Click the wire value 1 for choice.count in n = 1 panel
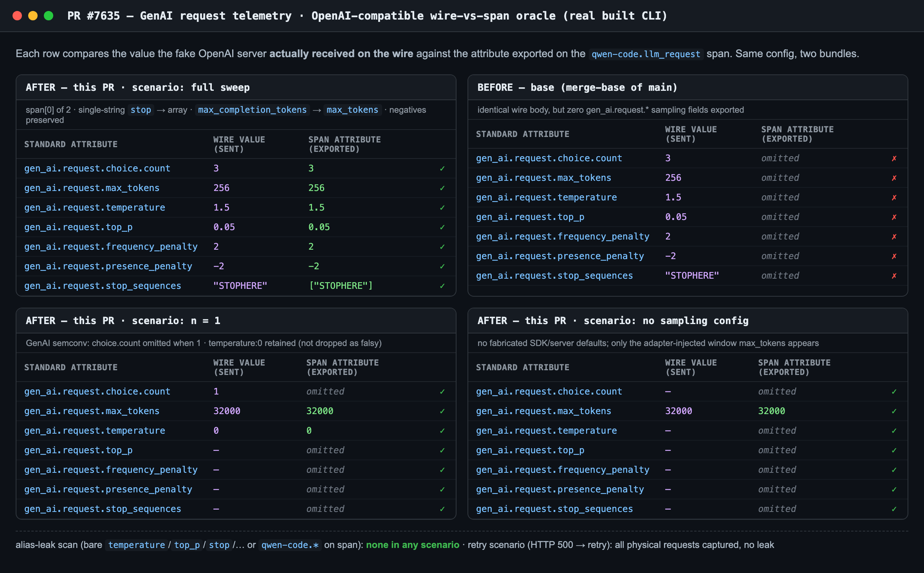Image resolution: width=924 pixels, height=573 pixels. coord(216,391)
